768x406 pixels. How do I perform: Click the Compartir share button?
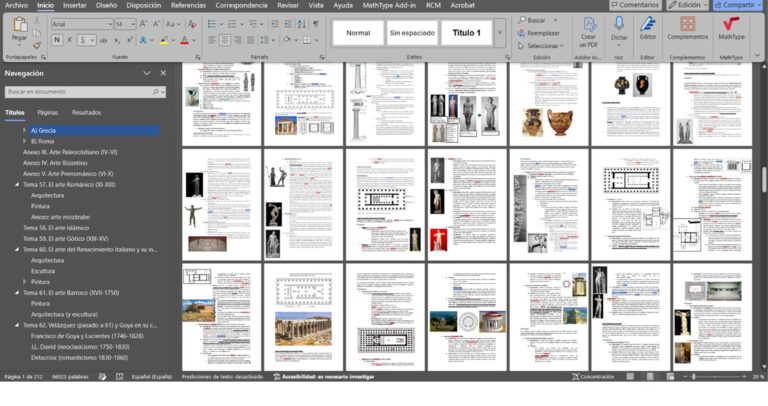[x=737, y=5]
